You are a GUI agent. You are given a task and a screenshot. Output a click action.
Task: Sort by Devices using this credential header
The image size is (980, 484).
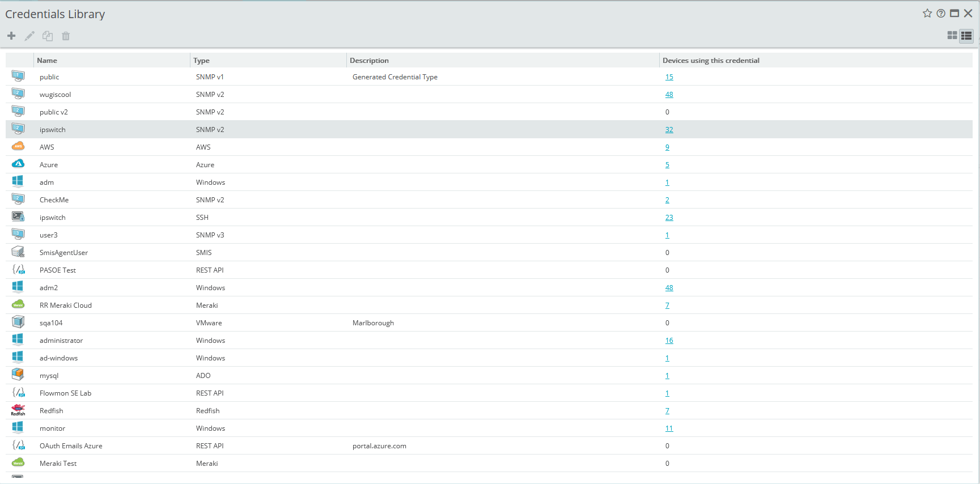[816, 60]
